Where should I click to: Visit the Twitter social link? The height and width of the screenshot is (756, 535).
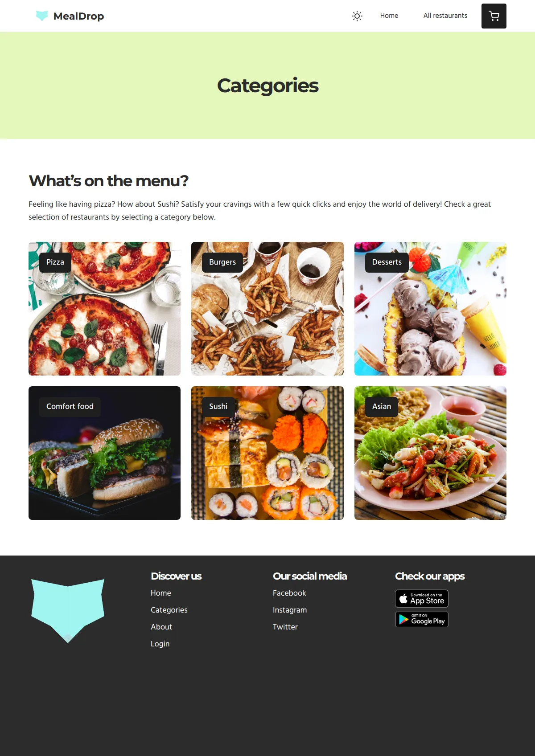click(285, 627)
